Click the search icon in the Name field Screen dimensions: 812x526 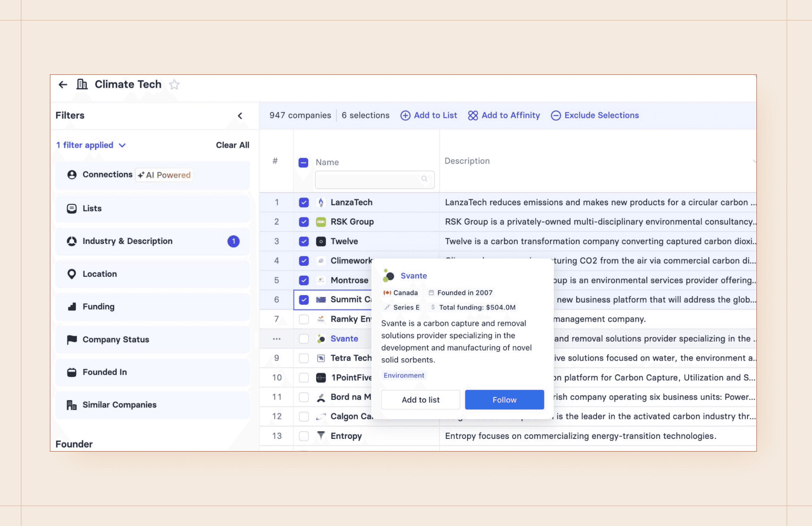[424, 179]
